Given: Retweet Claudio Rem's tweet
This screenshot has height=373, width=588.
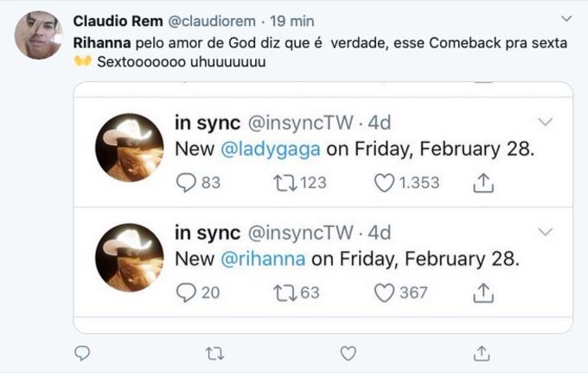Looking at the screenshot, I should point(215,353).
